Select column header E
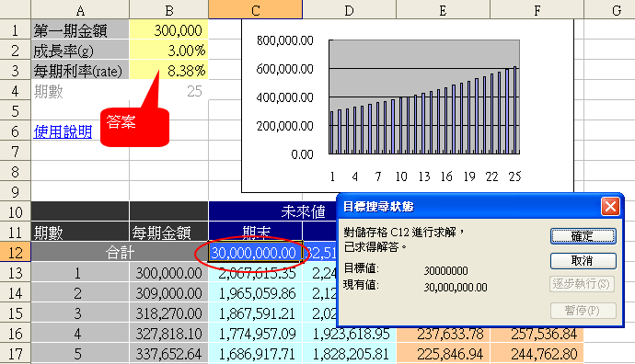Viewport: 635px width, 364px height. coord(443,9)
